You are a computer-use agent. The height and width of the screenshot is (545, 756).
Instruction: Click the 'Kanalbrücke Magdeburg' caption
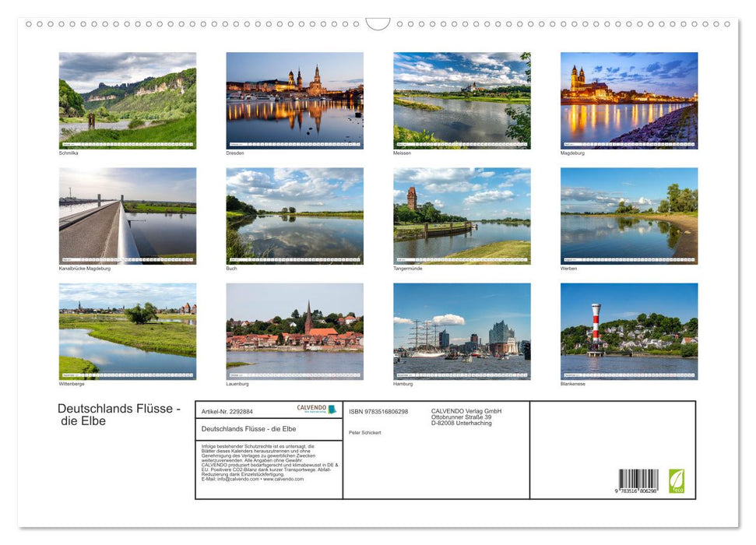(85, 268)
